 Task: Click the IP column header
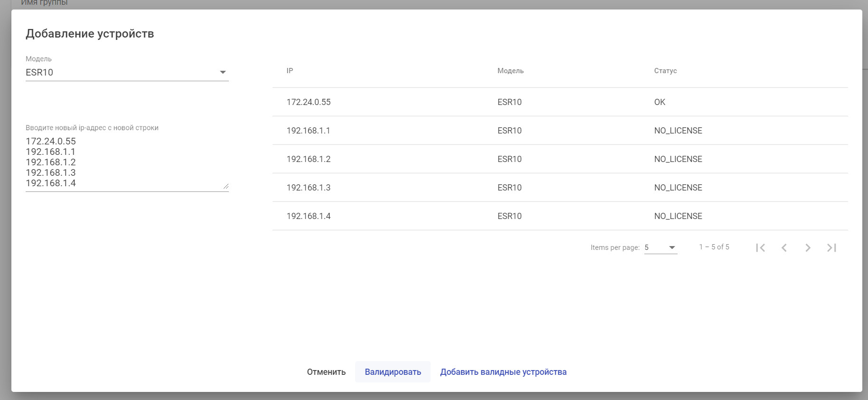click(290, 71)
